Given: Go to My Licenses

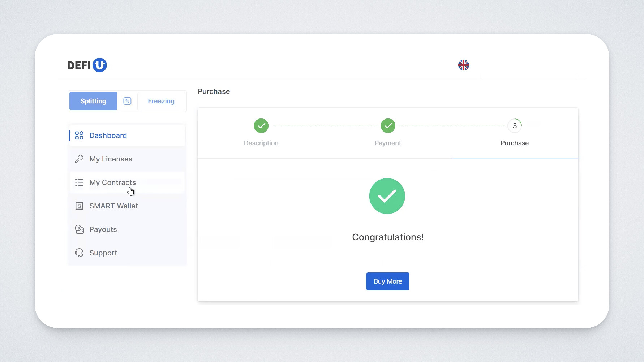Looking at the screenshot, I should (111, 159).
